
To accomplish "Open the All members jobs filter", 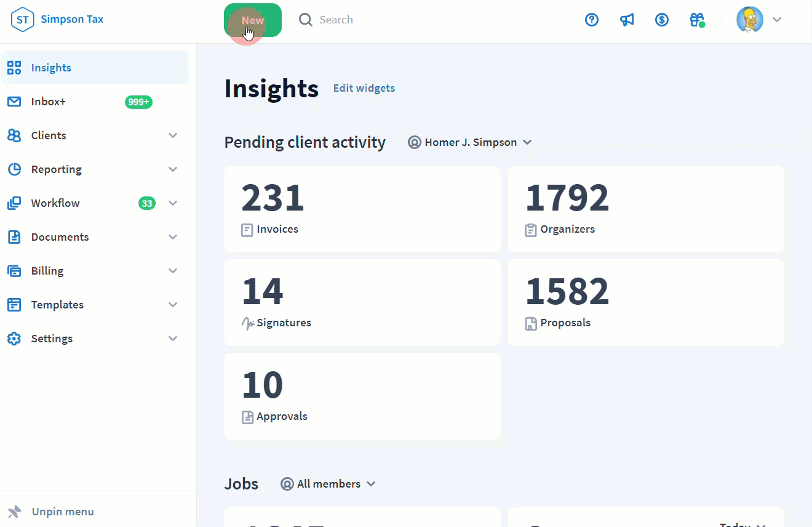I will click(328, 484).
